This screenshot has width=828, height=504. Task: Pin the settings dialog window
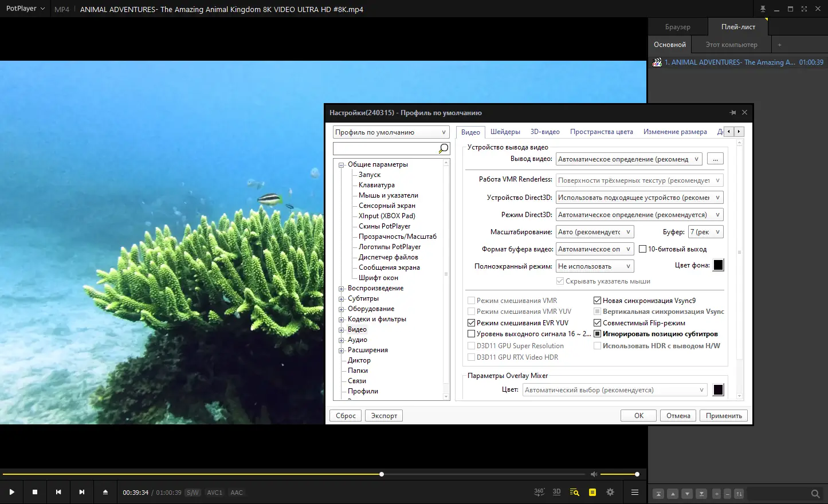[732, 113]
